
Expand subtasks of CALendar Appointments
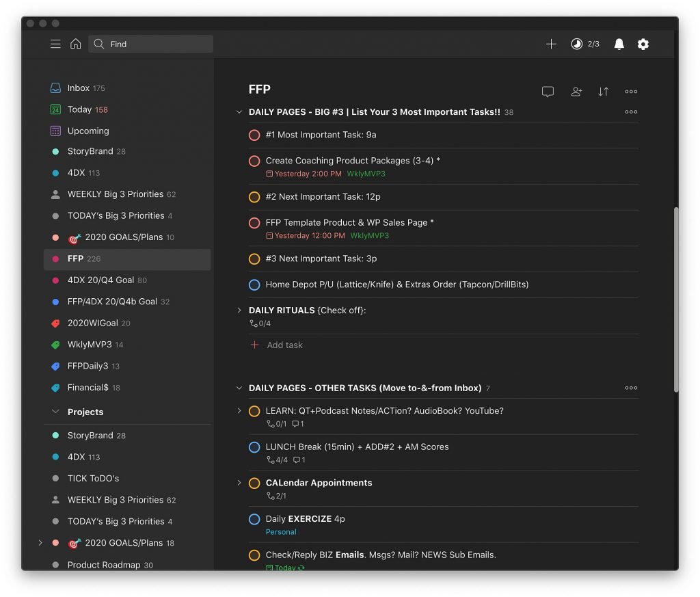click(x=239, y=483)
